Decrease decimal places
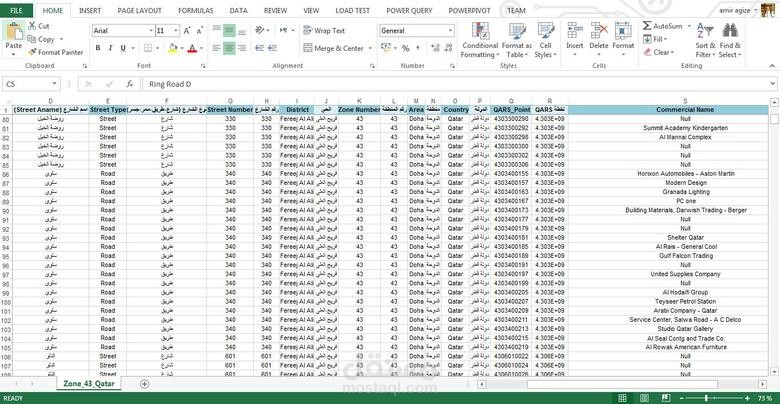The width and height of the screenshot is (780, 404). tap(448, 48)
